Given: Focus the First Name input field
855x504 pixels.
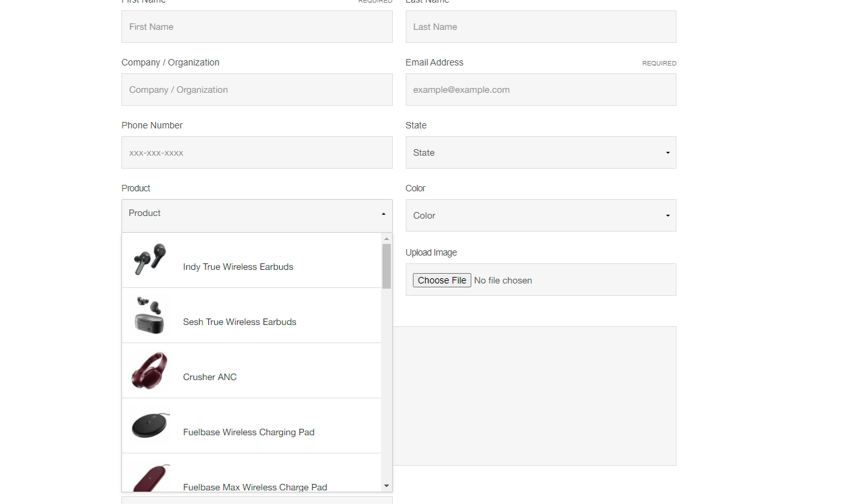Looking at the screenshot, I should 257,27.
